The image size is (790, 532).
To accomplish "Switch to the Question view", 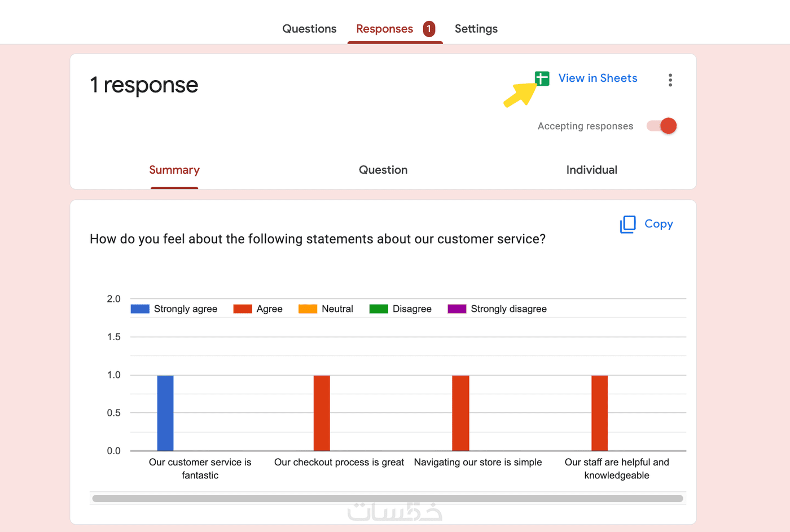I will [x=383, y=170].
